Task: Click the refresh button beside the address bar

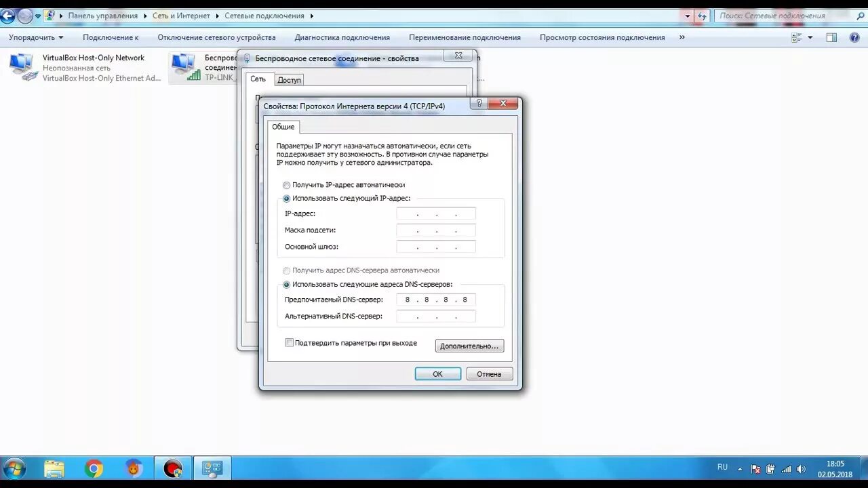Action: pyautogui.click(x=702, y=16)
